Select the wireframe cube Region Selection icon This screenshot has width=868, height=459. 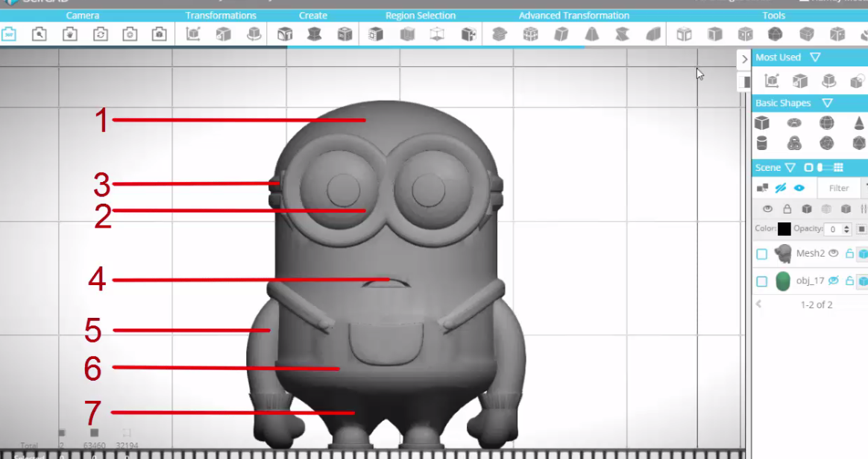point(437,34)
